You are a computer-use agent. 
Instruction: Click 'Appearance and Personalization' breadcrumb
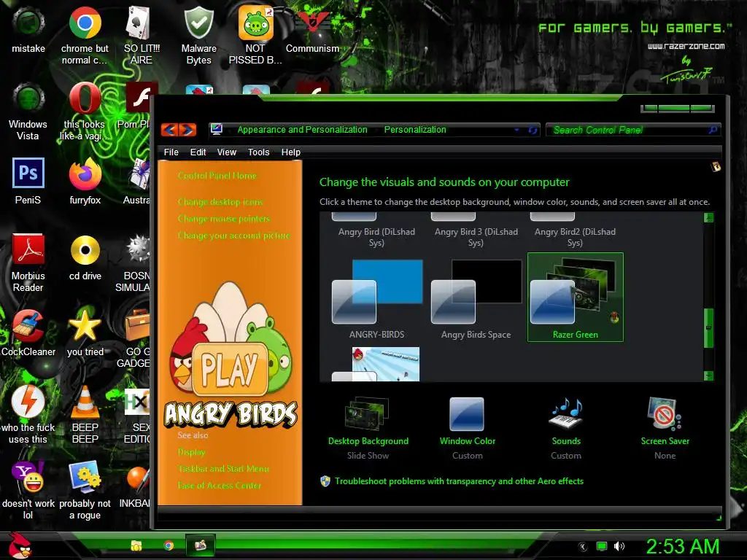pos(303,130)
